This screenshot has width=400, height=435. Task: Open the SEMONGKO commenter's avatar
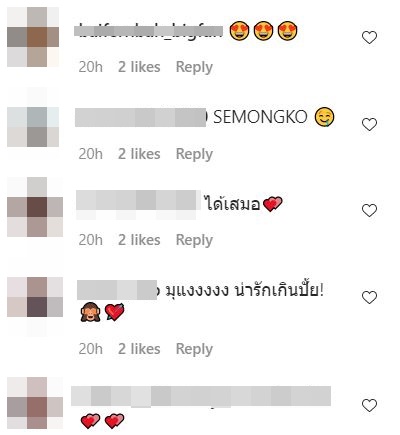coord(33,127)
